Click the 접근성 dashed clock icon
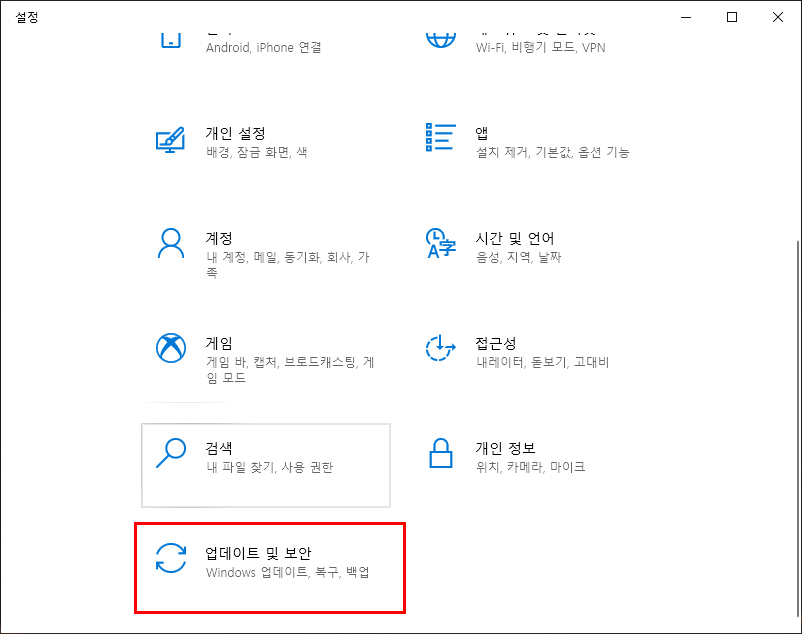The width and height of the screenshot is (802, 634). [x=440, y=348]
